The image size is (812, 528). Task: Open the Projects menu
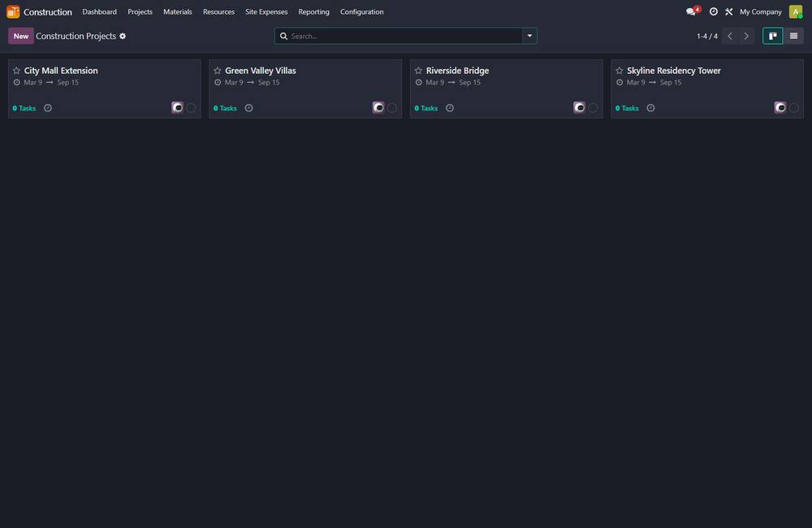tap(140, 11)
